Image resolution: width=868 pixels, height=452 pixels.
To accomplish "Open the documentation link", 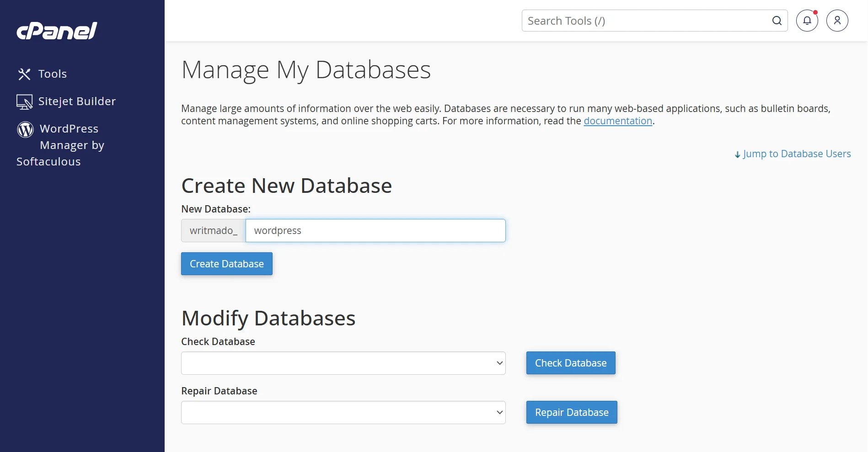I will [618, 121].
